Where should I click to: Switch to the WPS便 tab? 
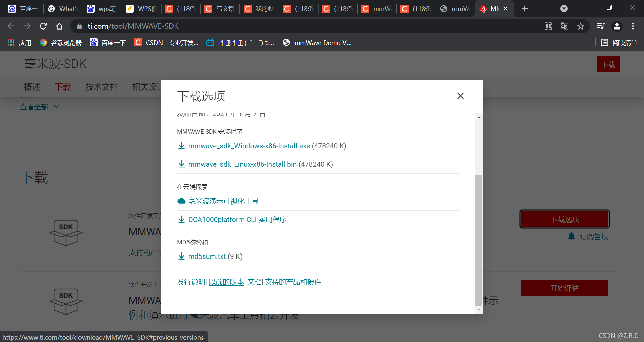point(142,9)
